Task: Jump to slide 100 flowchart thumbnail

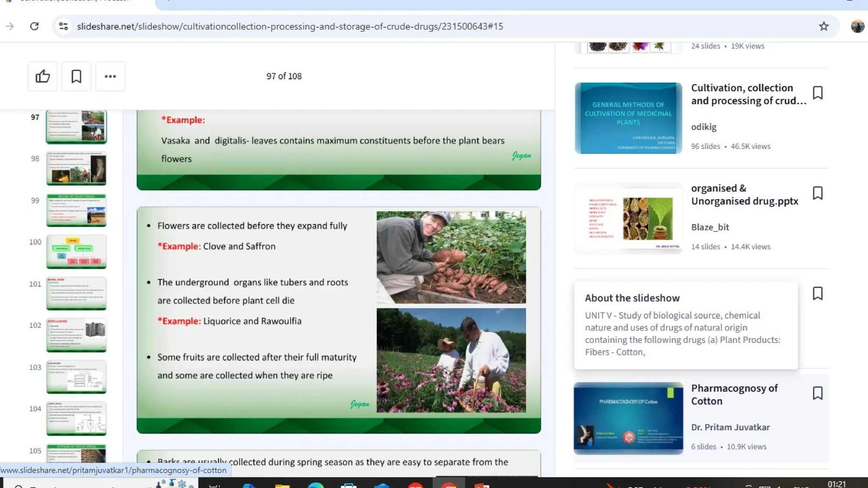Action: (x=76, y=252)
